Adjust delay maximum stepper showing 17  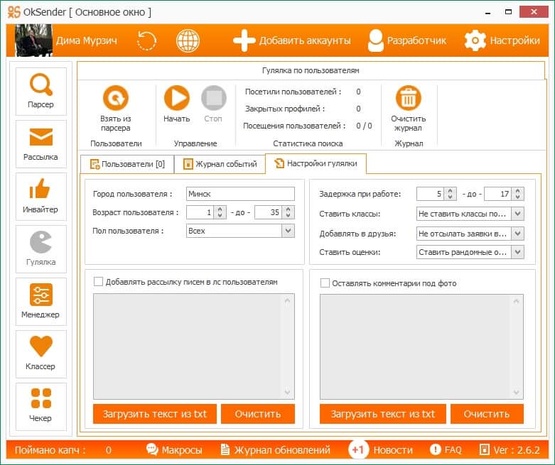(518, 194)
